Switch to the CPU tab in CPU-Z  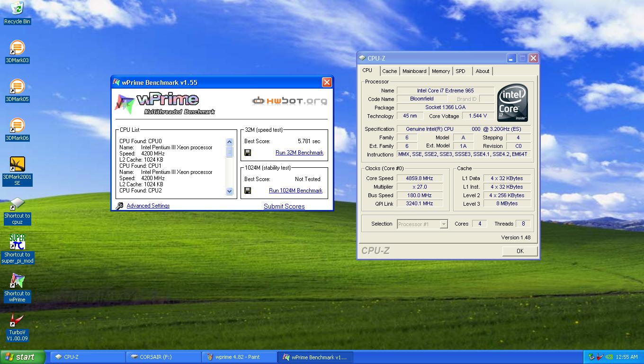pyautogui.click(x=367, y=70)
